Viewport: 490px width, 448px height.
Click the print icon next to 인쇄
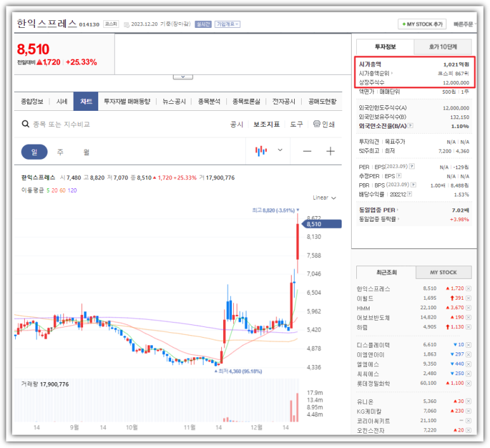click(316, 124)
